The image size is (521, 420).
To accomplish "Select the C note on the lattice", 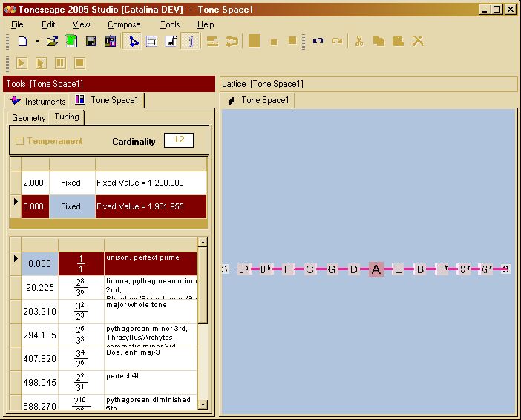I will 309,269.
